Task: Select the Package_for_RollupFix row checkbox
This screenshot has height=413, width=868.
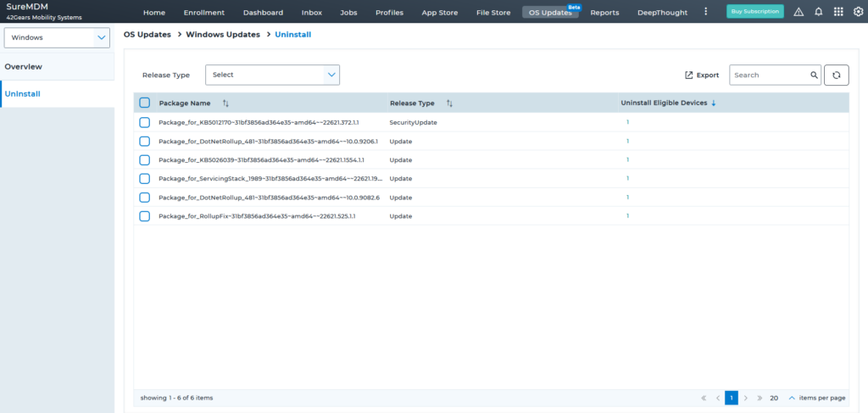Action: tap(144, 216)
